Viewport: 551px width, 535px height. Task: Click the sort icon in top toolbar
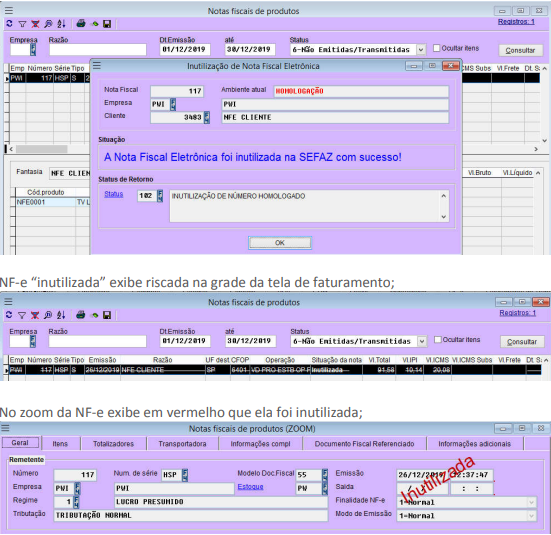[61, 24]
